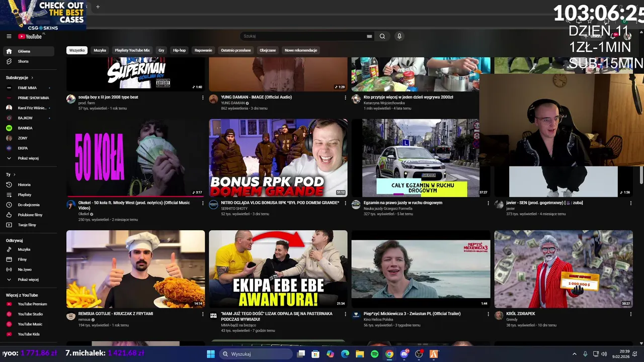Expand the Ty section header
Image resolution: width=644 pixels, height=362 pixels.
(x=11, y=174)
